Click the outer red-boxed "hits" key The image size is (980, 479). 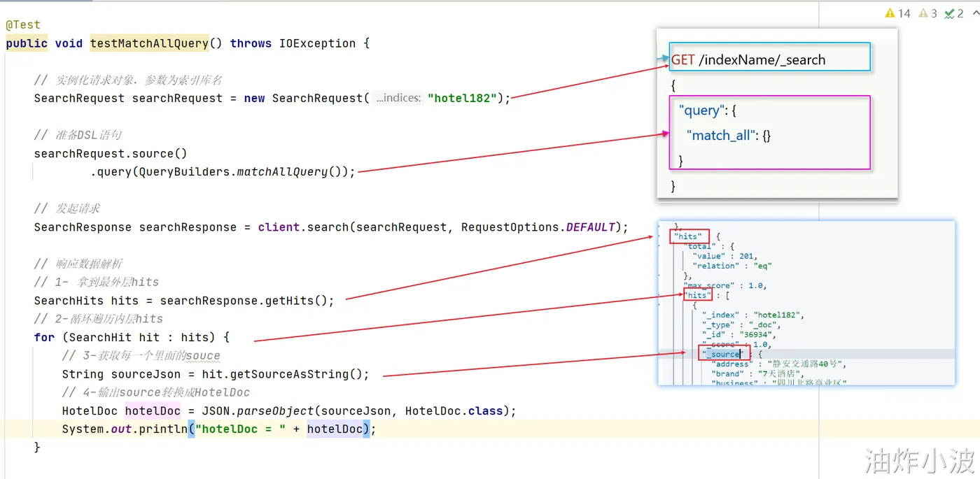tap(689, 236)
